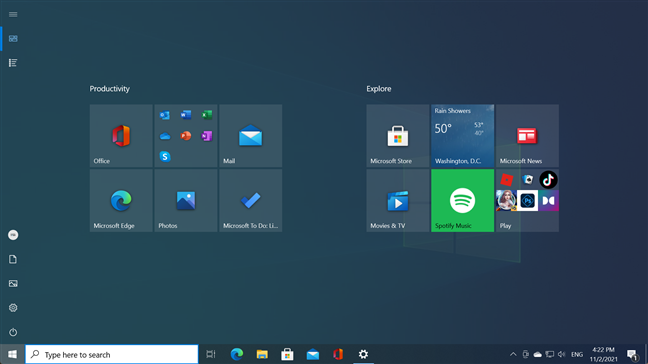This screenshot has height=364, width=648.
Task: Open the clock showing 4:22 PM
Action: click(604, 354)
